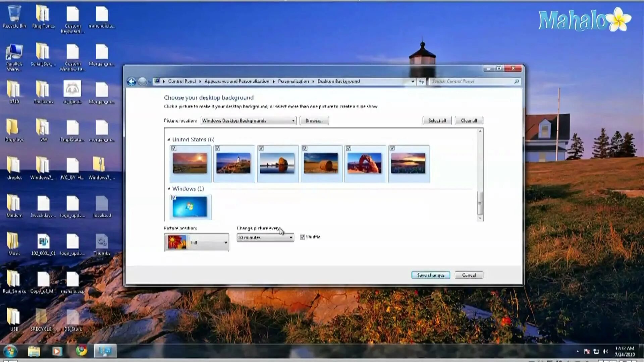The width and height of the screenshot is (644, 362).
Task: Open the Change picture every dropdown
Action: (265, 237)
